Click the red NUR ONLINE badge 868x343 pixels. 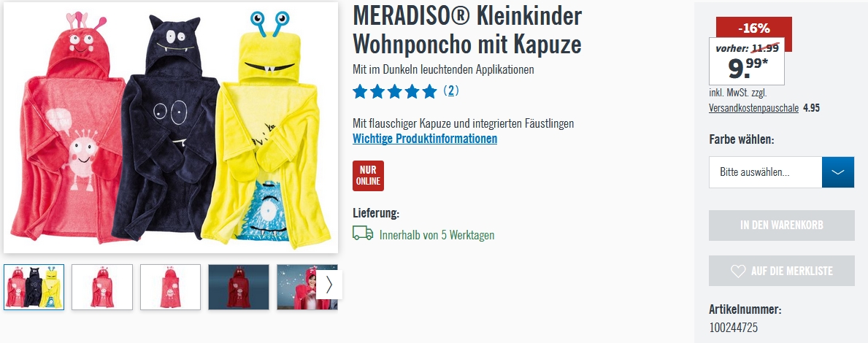point(368,176)
